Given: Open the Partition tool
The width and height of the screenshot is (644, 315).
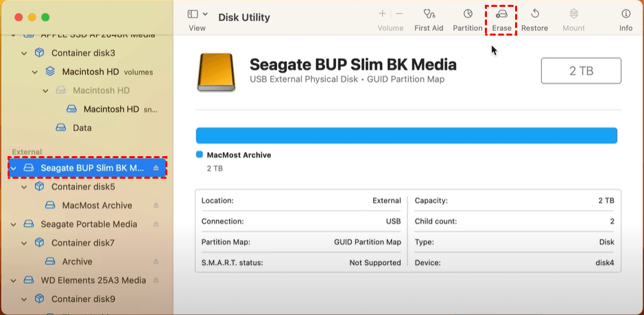Looking at the screenshot, I should point(468,14).
